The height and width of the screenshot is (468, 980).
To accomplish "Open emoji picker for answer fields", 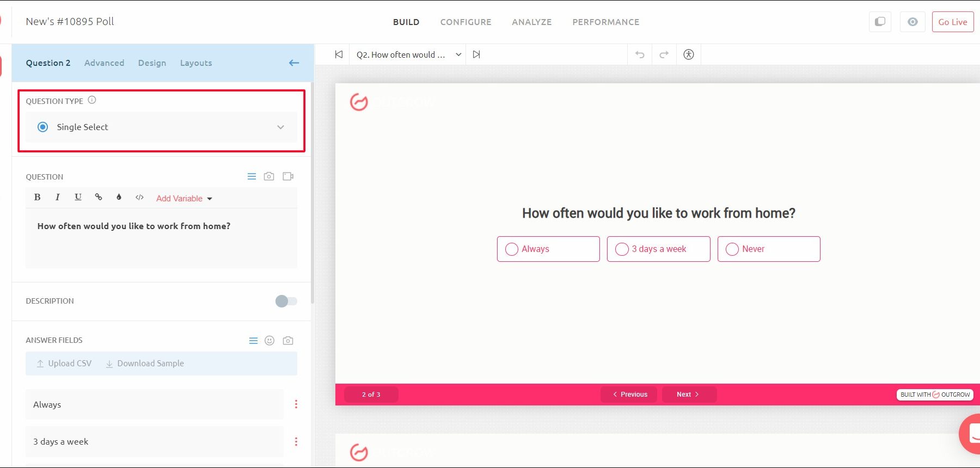I will pyautogui.click(x=269, y=341).
